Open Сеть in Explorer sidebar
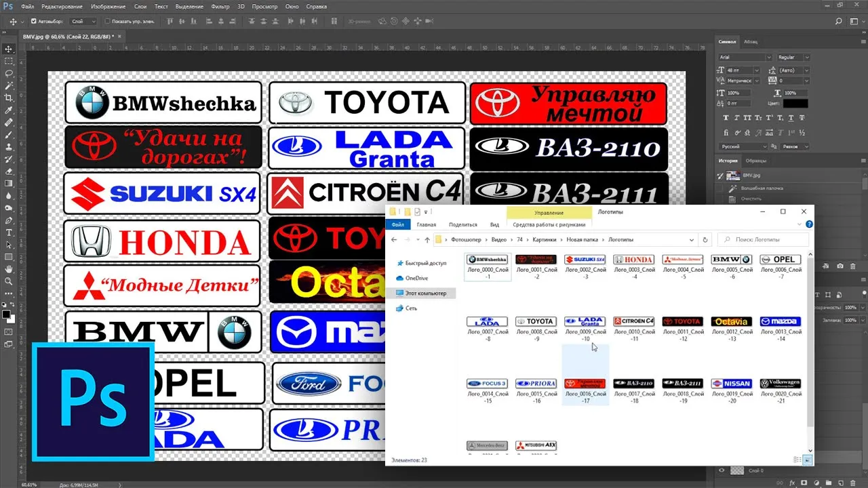868x488 pixels. (x=406, y=308)
